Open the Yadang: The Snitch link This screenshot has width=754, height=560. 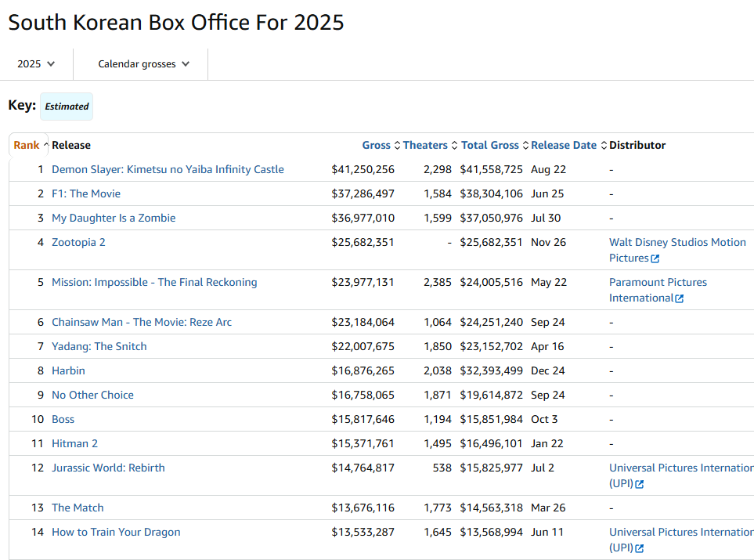(99, 346)
